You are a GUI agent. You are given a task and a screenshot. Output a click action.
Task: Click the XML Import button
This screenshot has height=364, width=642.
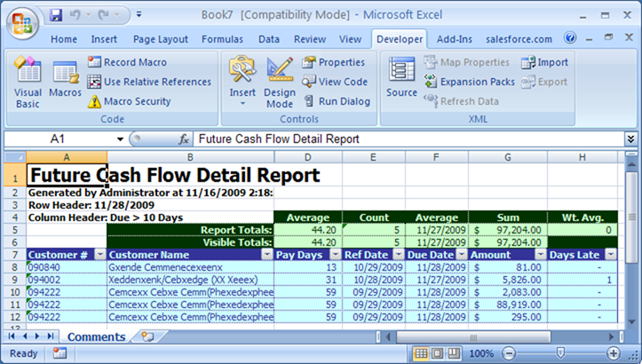click(545, 62)
